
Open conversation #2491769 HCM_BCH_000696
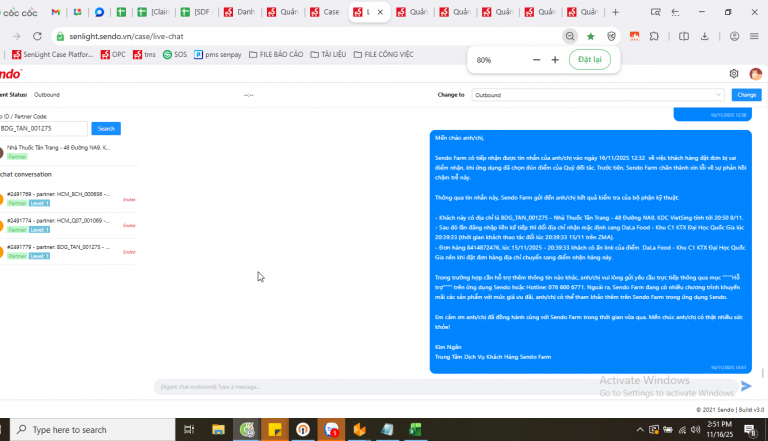pos(69,199)
